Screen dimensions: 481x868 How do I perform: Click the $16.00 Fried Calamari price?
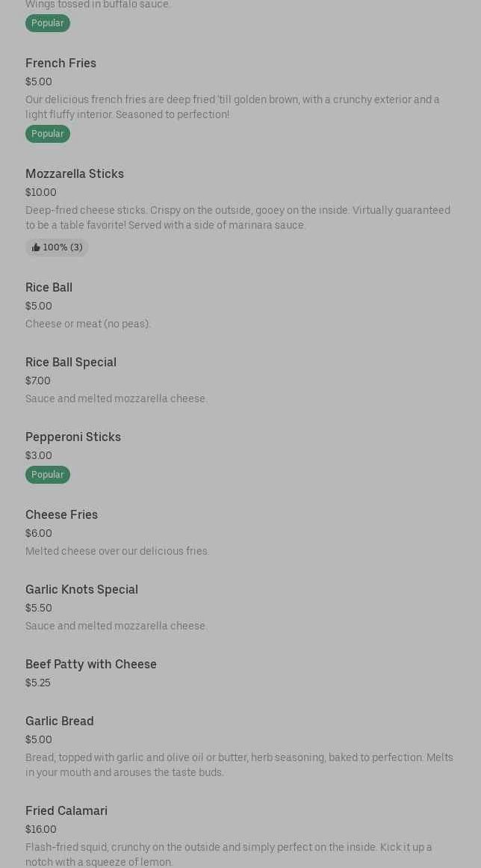pyautogui.click(x=41, y=829)
